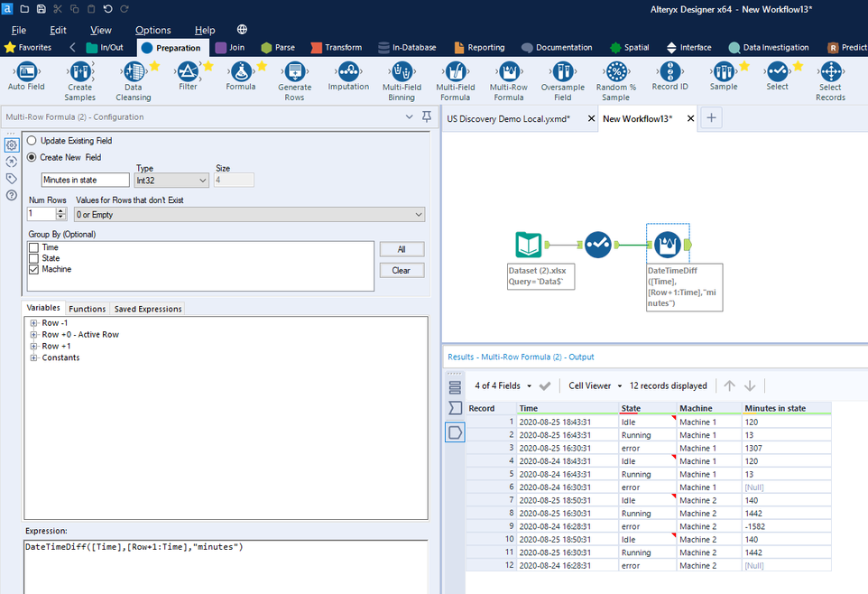
Task: Open the Type dropdown showing Int32
Action: click(x=171, y=181)
